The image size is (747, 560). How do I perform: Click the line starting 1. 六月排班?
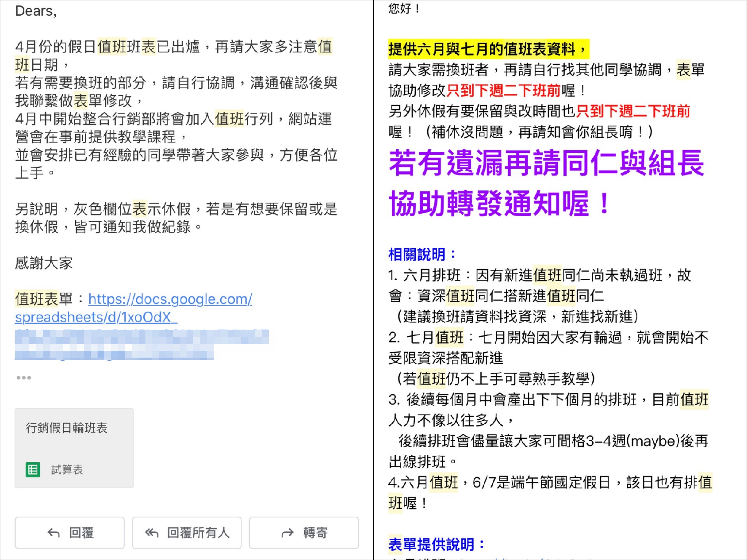540,275
